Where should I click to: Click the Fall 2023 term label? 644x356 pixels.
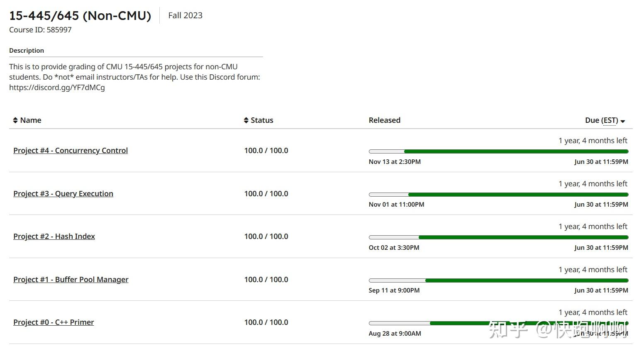[x=185, y=15]
